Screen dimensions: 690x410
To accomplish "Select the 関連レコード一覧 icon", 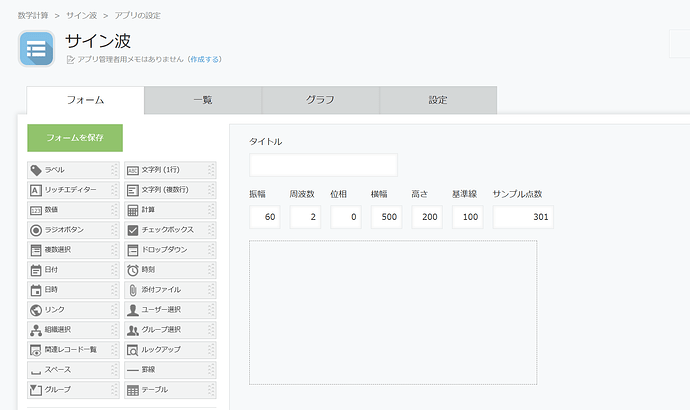I will pyautogui.click(x=36, y=350).
